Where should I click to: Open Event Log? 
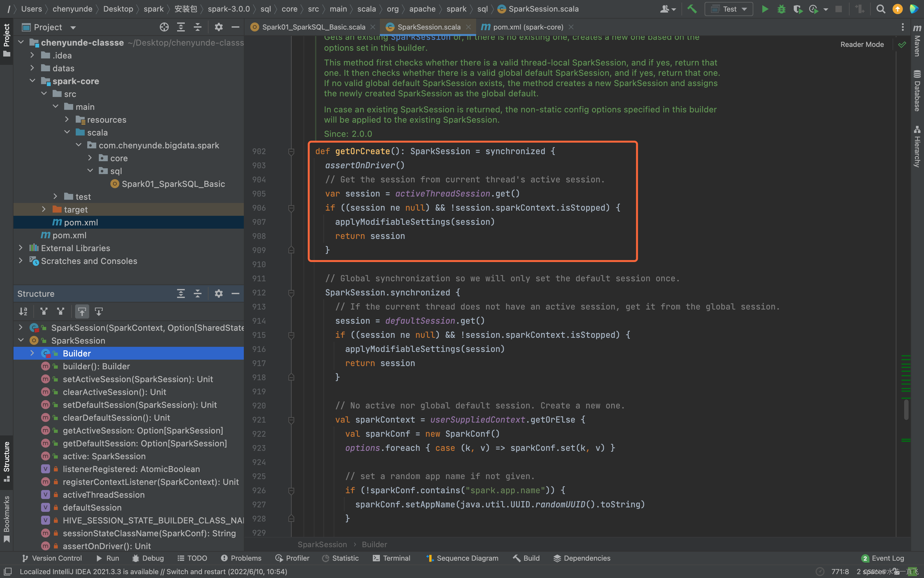pos(883,558)
